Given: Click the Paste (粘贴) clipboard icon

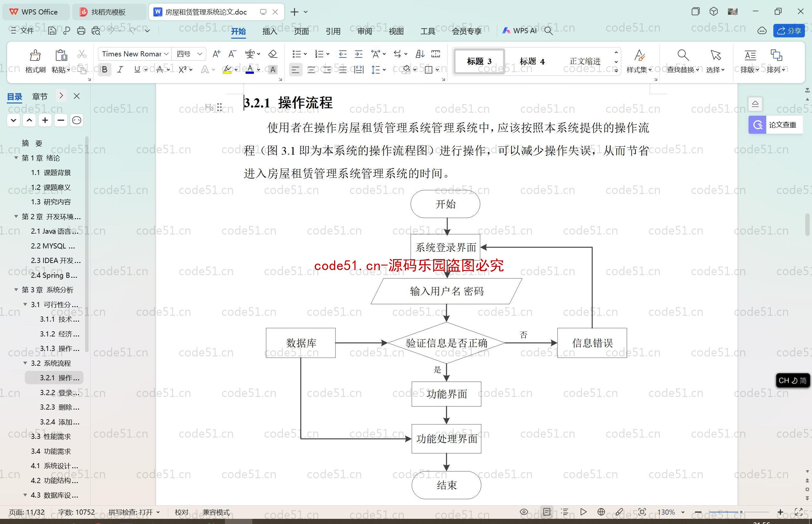Looking at the screenshot, I should (61, 55).
